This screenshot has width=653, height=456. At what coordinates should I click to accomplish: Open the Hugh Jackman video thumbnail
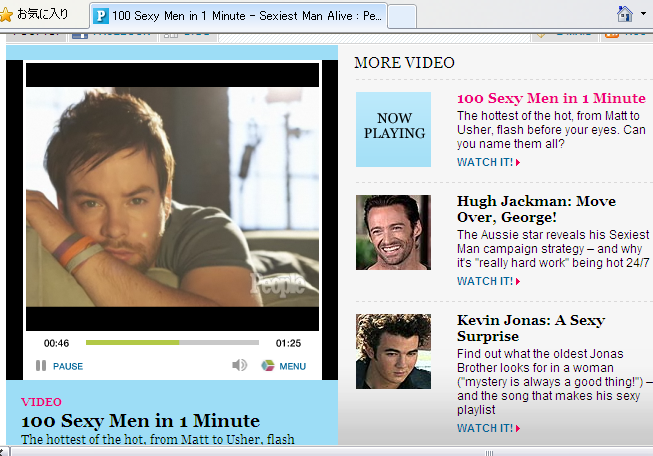pos(394,232)
